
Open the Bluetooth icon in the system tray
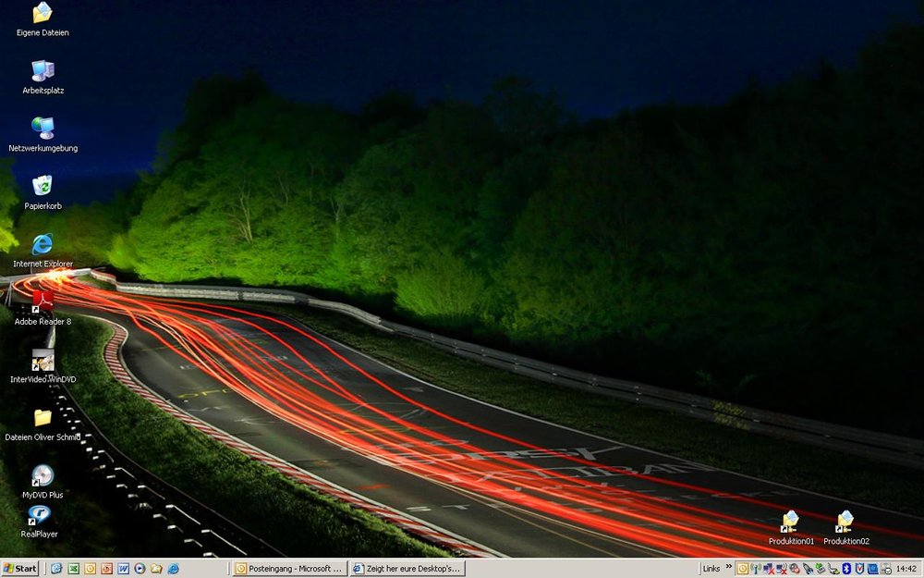[847, 569]
